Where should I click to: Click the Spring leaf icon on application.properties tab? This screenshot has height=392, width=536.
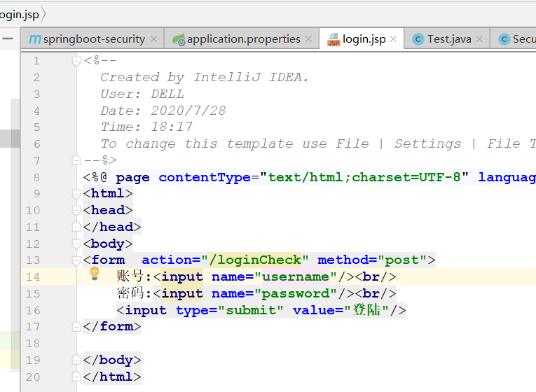(x=179, y=39)
